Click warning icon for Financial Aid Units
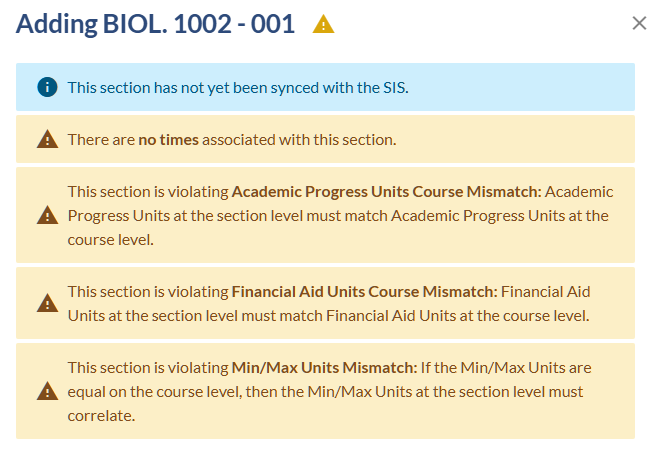659x452 pixels. (47, 303)
